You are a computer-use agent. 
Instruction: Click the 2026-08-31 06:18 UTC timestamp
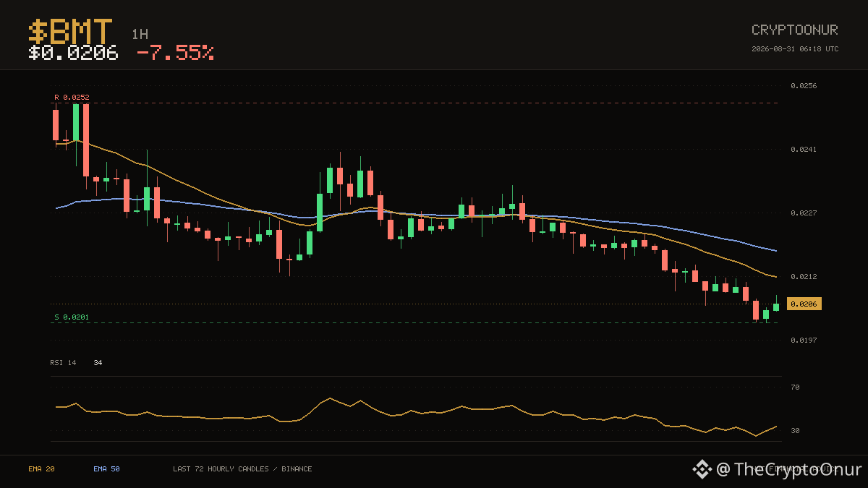click(795, 49)
